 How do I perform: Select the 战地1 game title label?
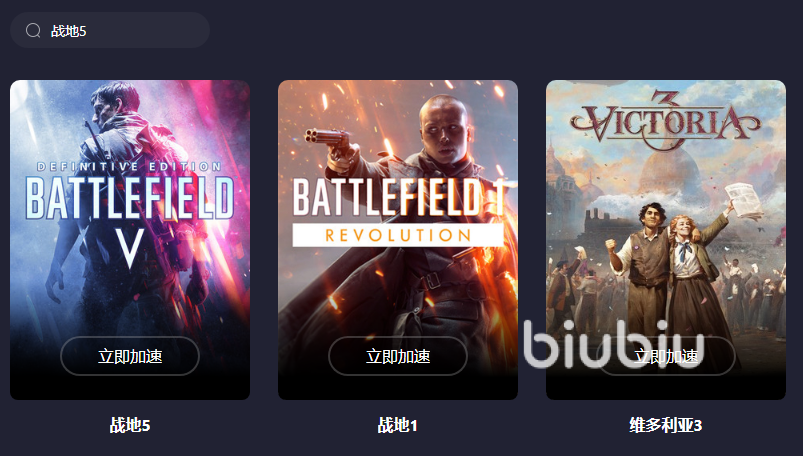point(398,425)
